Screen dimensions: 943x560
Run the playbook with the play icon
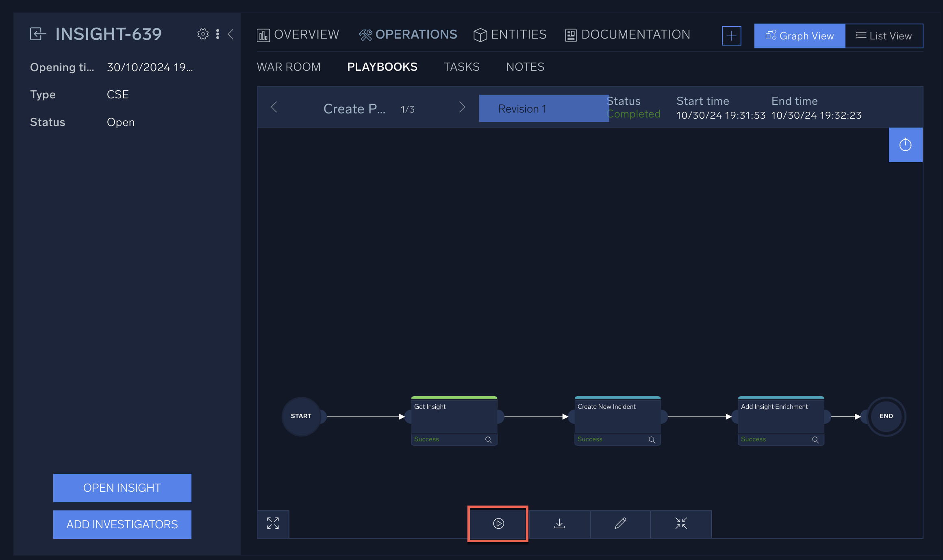[x=498, y=524]
